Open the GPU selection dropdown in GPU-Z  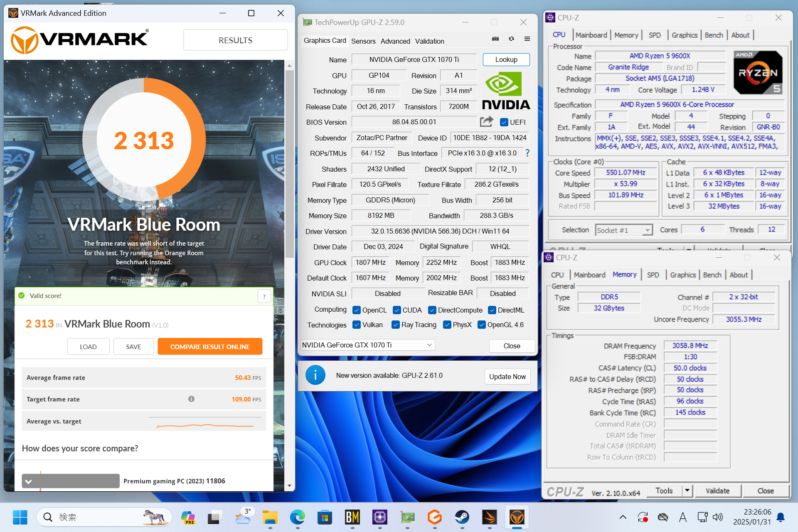367,345
